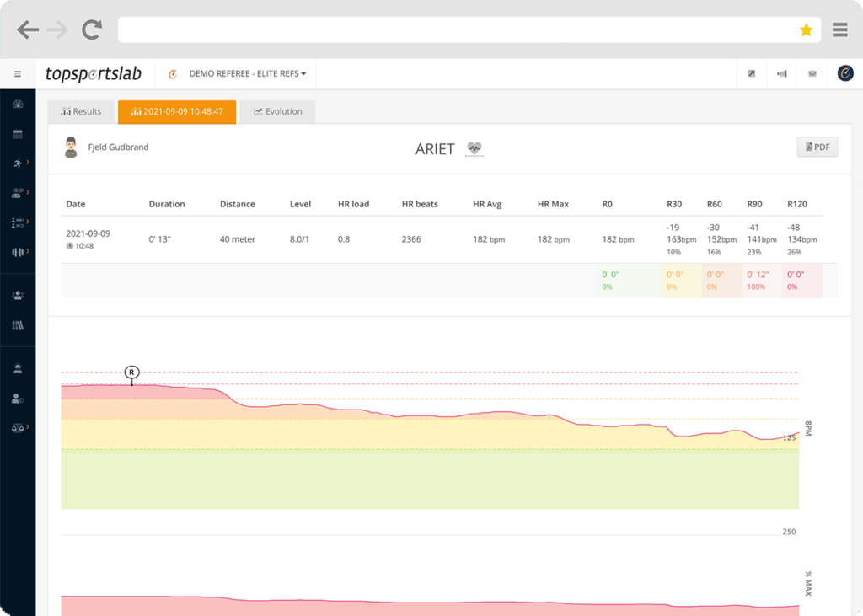
Task: Select the running athlete icon in sidebar
Action: 18,163
